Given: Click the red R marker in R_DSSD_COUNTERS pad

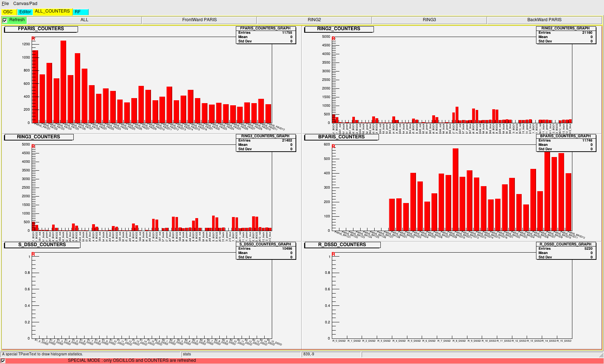Looking at the screenshot, I should (333, 254).
